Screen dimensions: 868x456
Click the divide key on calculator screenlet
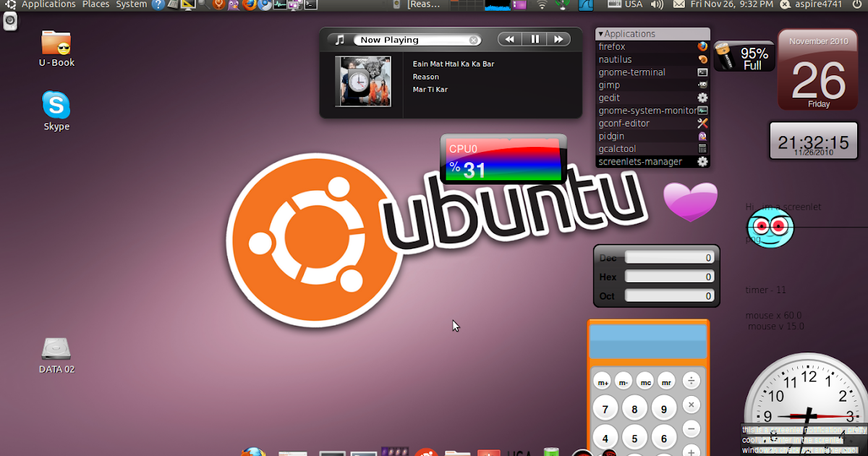(691, 381)
